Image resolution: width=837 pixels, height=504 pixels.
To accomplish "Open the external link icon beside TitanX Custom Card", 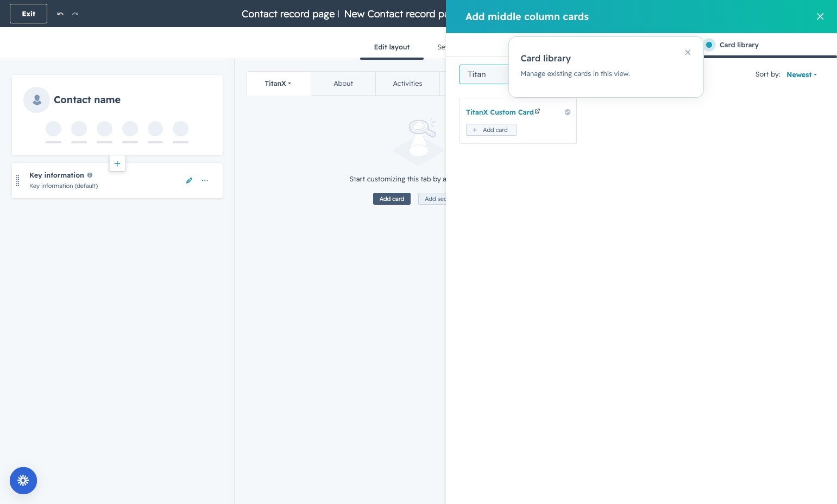I will coord(538,111).
